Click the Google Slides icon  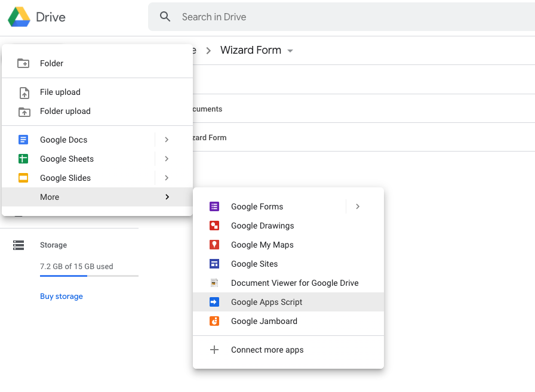[23, 178]
